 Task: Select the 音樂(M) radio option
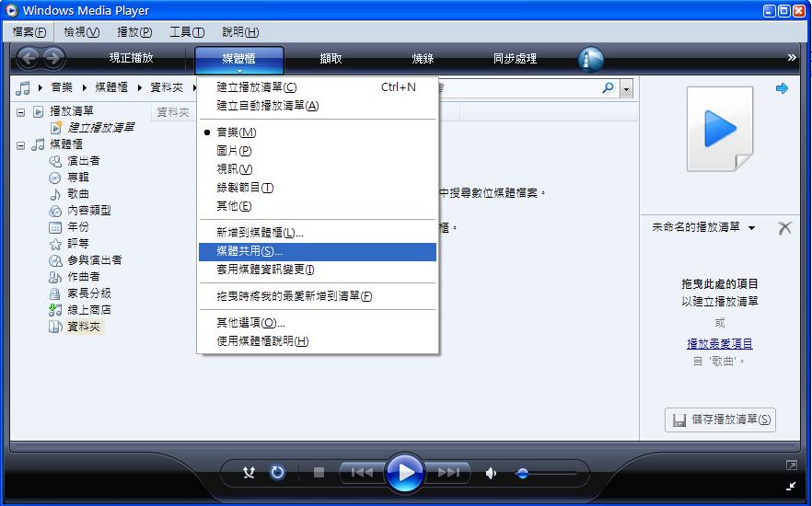click(318, 132)
